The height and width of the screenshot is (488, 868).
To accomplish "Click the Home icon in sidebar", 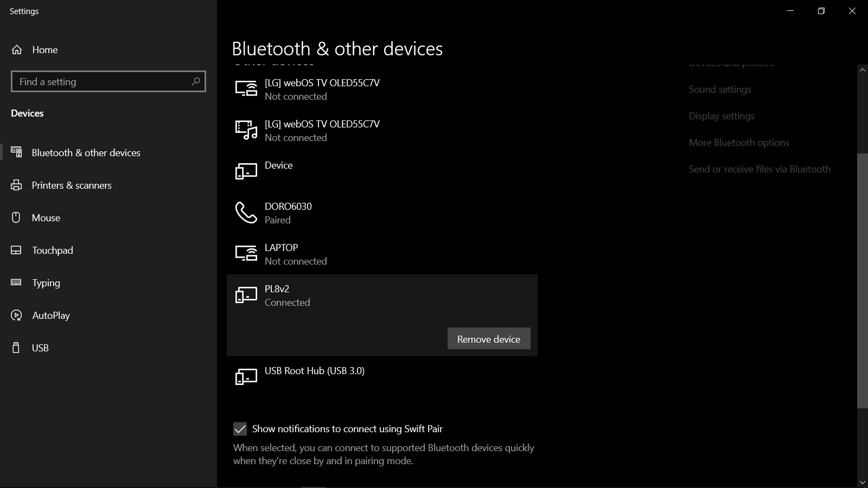I will (17, 50).
